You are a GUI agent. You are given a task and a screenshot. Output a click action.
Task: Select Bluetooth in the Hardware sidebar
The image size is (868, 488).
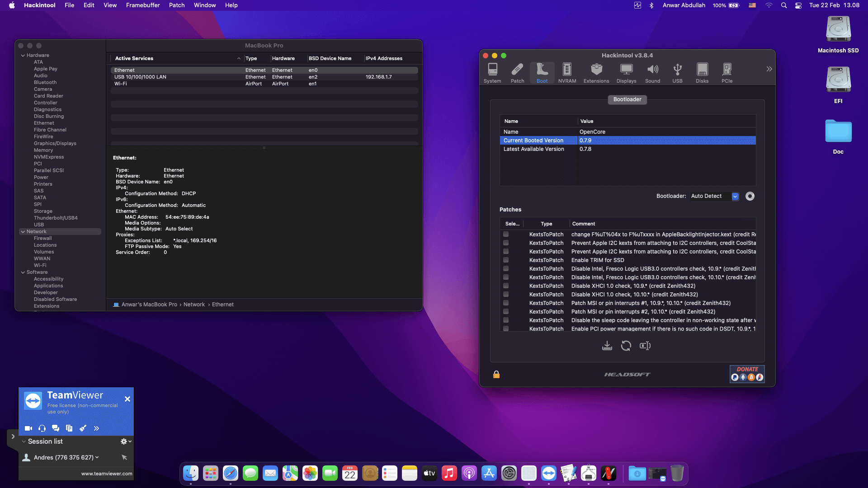45,83
